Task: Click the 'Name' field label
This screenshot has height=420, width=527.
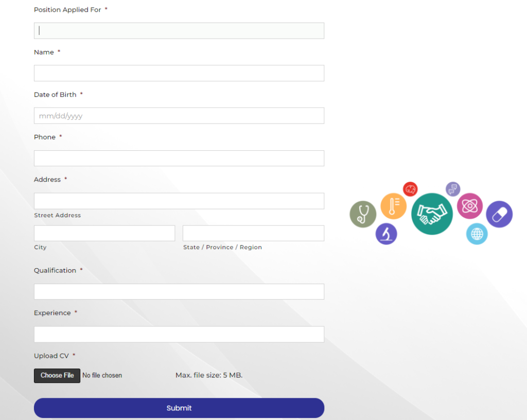Action: click(44, 52)
